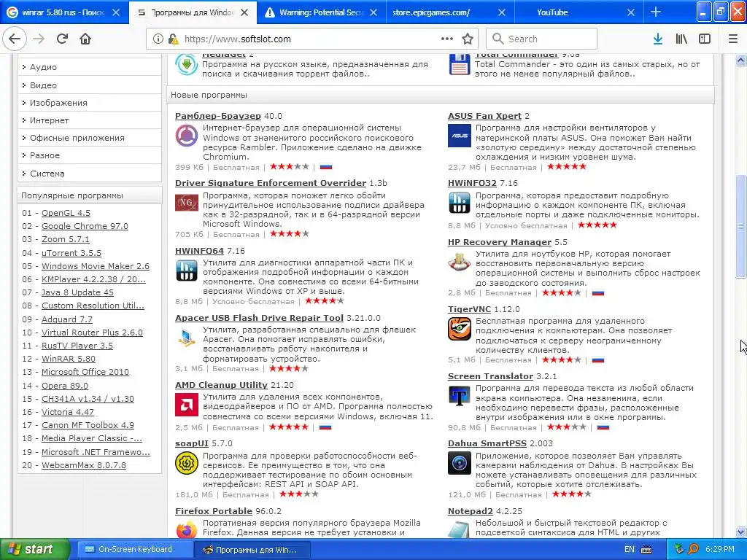Screen dimensions: 747x560
Task: Click the AMD Cleanup Utility icon
Action: point(186,405)
